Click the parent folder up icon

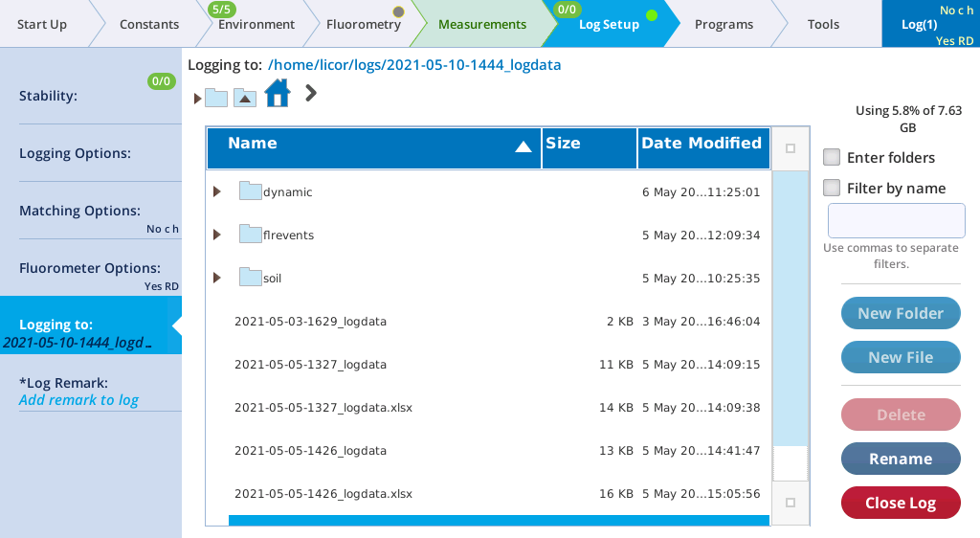tap(245, 98)
